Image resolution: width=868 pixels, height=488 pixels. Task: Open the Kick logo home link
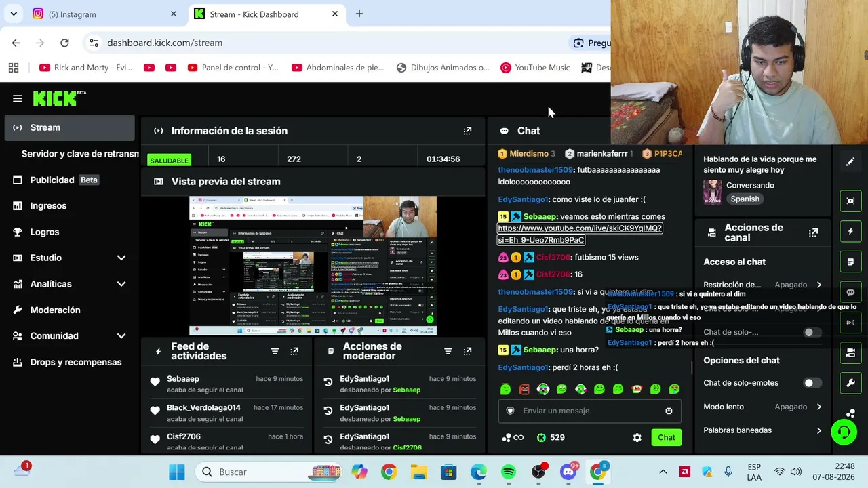pyautogui.click(x=60, y=99)
